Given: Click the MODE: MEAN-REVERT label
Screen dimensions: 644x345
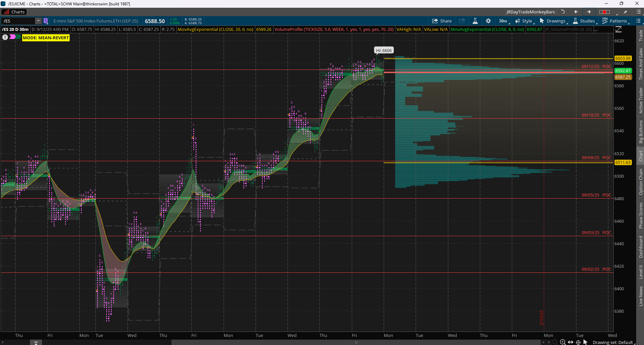Looking at the screenshot, I should [x=46, y=38].
